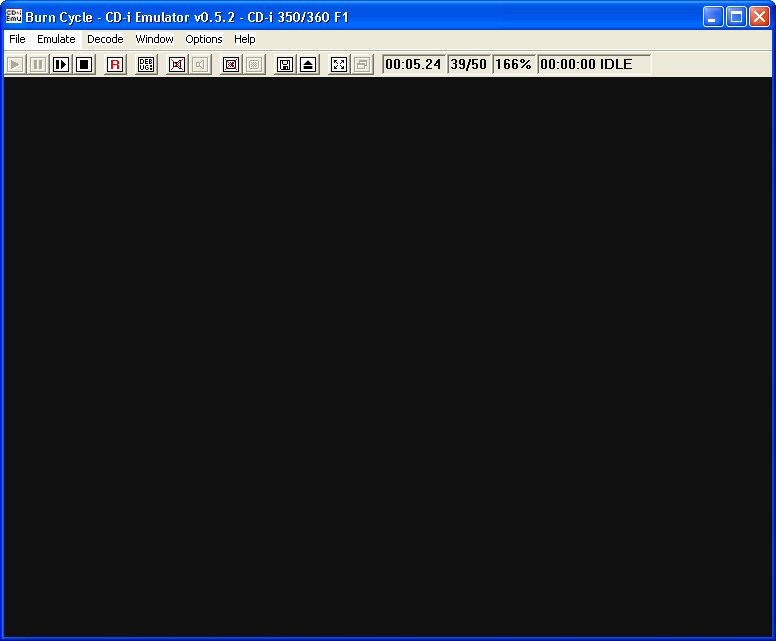Open the Decode menu
The image size is (776, 641).
pyautogui.click(x=105, y=39)
